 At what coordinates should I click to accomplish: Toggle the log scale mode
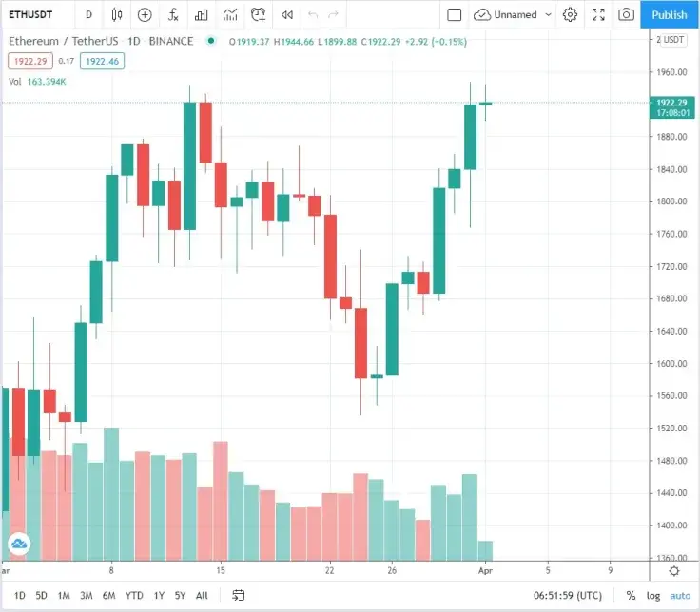click(653, 595)
